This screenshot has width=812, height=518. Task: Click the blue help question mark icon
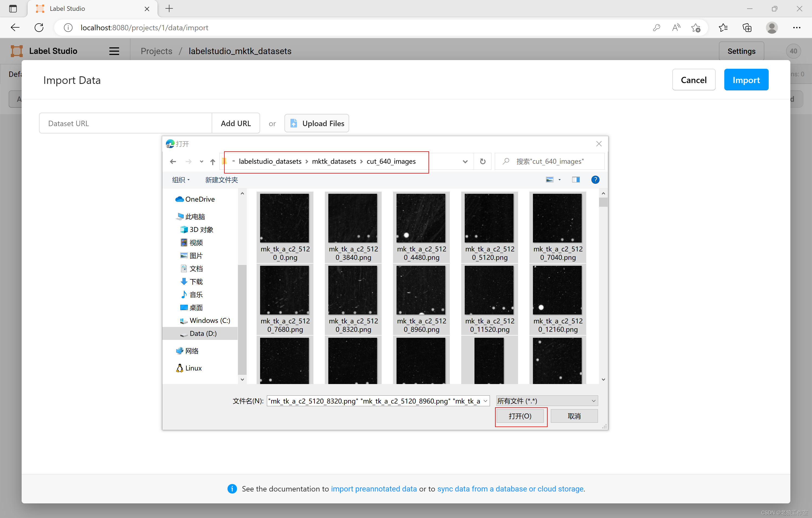pyautogui.click(x=595, y=179)
